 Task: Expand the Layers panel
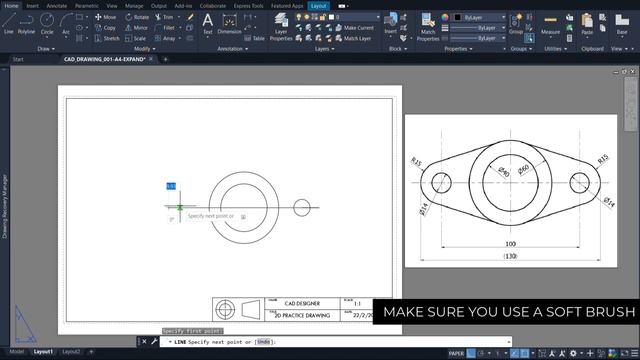pos(324,49)
